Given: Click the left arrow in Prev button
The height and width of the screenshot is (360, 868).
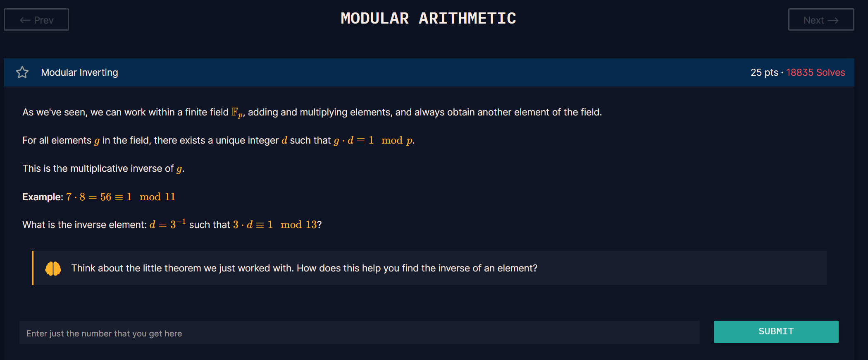Looking at the screenshot, I should click(x=25, y=20).
